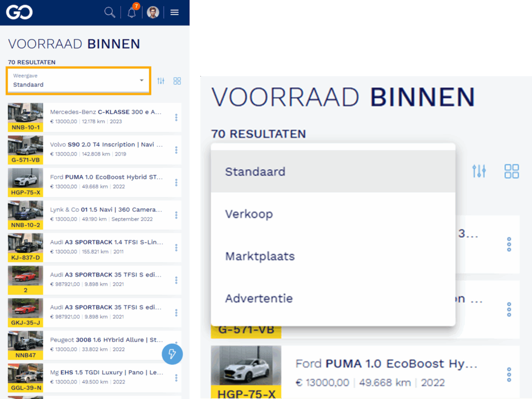
Task: Click the GO logo in header
Action: (x=19, y=12)
